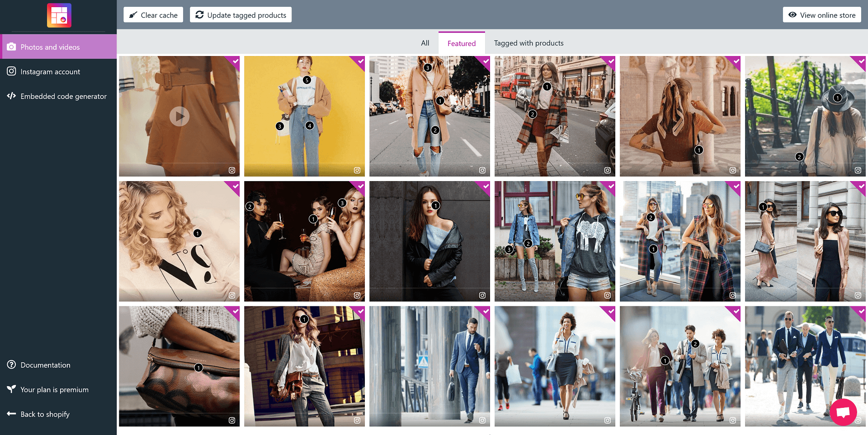The width and height of the screenshot is (868, 435).
Task: Click the Clear cache button
Action: (153, 15)
